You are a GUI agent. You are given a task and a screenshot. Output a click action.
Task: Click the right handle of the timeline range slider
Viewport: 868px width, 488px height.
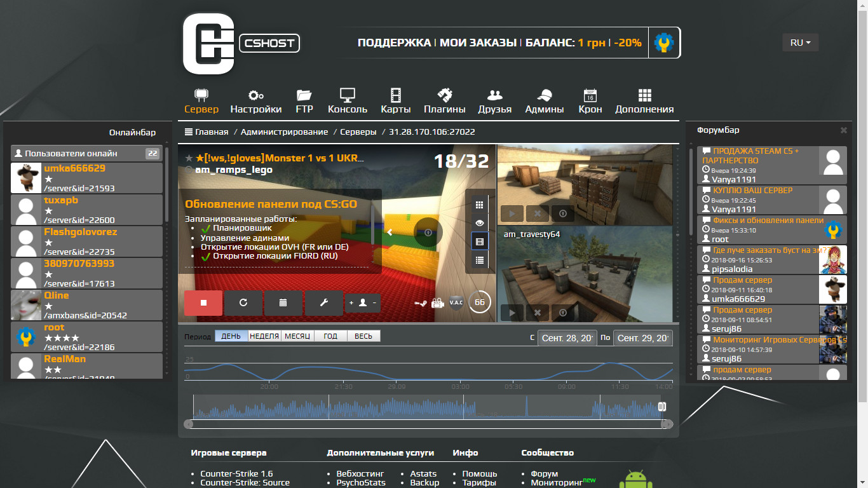point(662,407)
